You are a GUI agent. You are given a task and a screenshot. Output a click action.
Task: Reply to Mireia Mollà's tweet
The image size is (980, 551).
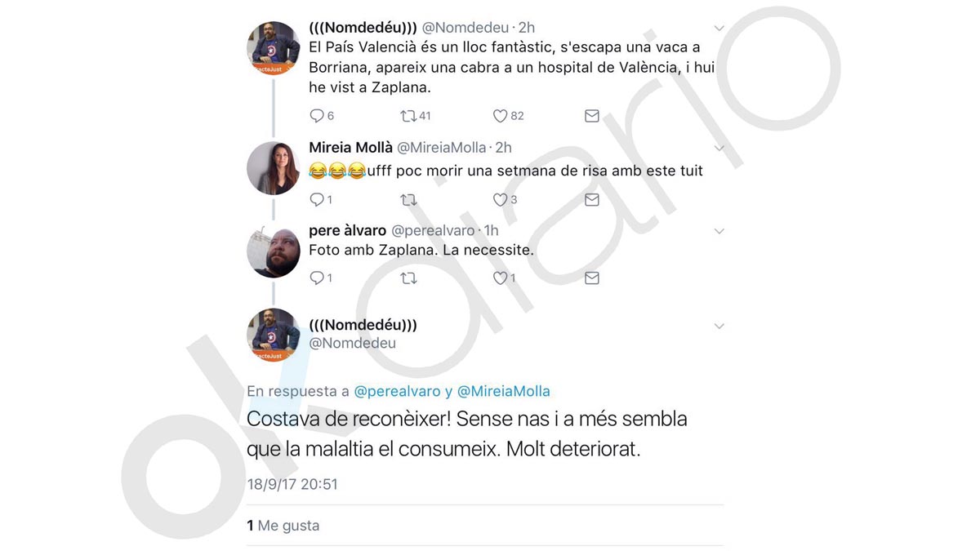coord(317,199)
